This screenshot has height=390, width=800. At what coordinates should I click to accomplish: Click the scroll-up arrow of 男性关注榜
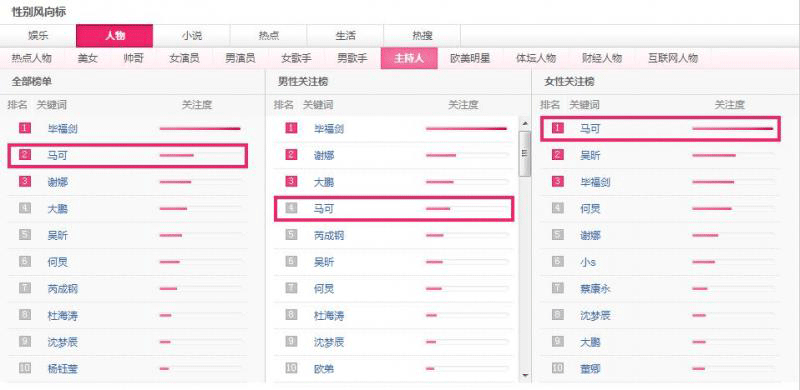click(x=524, y=123)
